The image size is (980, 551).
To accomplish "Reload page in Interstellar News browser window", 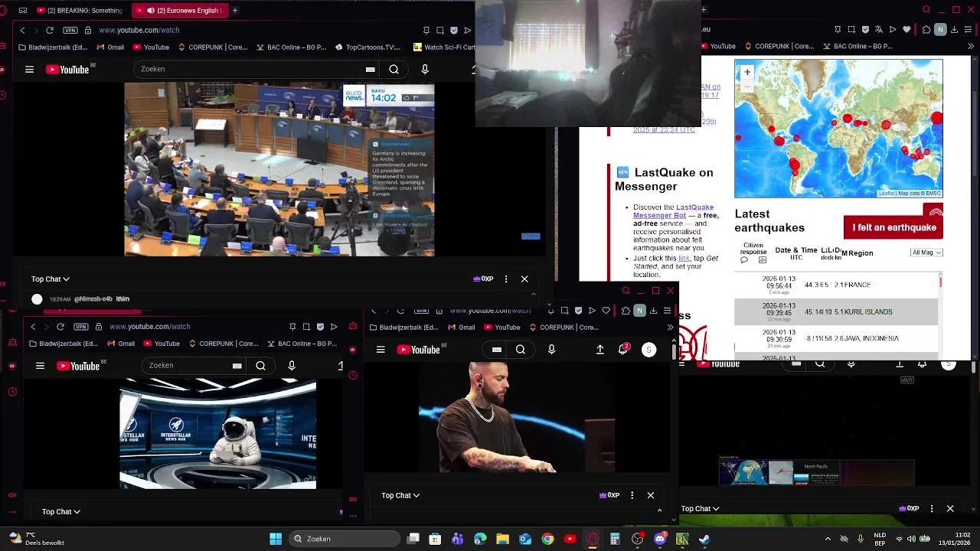I will pyautogui.click(x=60, y=327).
